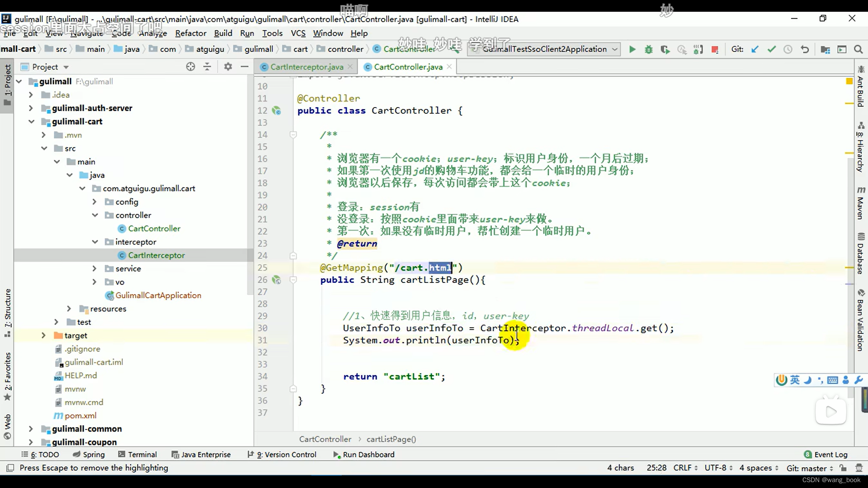Collapse all in Project panel
This screenshot has height=488, width=868.
tap(207, 67)
